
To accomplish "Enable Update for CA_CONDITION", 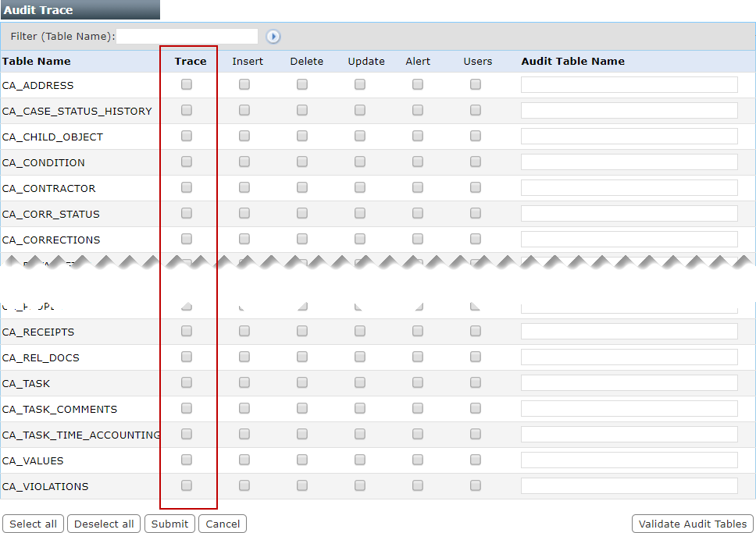I will pos(360,162).
